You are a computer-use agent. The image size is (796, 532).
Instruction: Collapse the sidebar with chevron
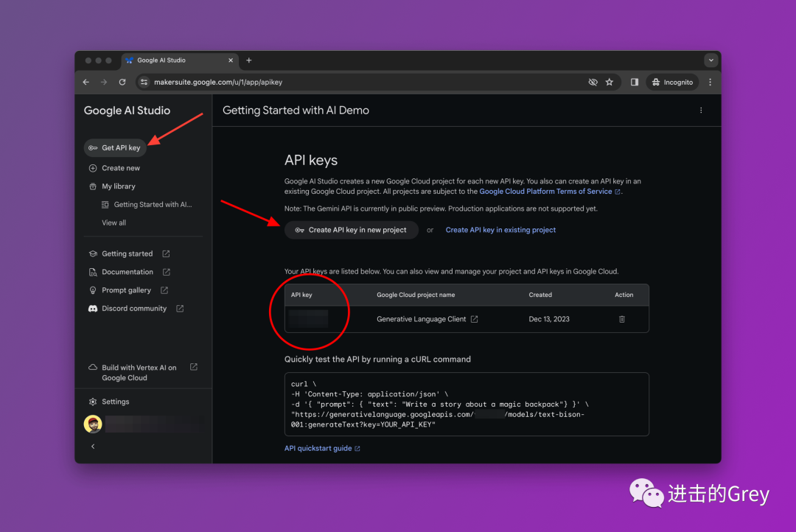[93, 447]
